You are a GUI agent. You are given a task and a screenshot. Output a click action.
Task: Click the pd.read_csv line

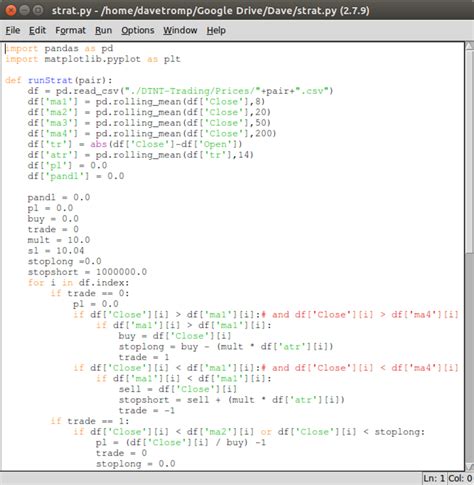180,91
